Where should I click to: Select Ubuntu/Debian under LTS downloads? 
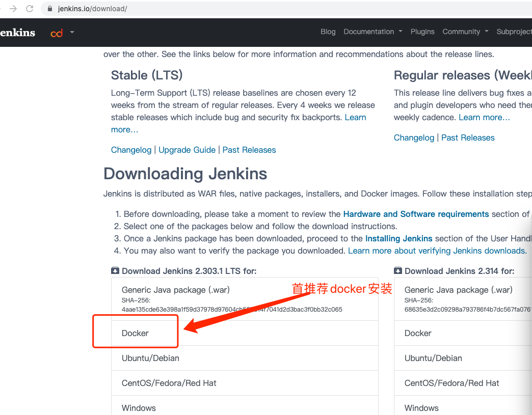(245, 358)
